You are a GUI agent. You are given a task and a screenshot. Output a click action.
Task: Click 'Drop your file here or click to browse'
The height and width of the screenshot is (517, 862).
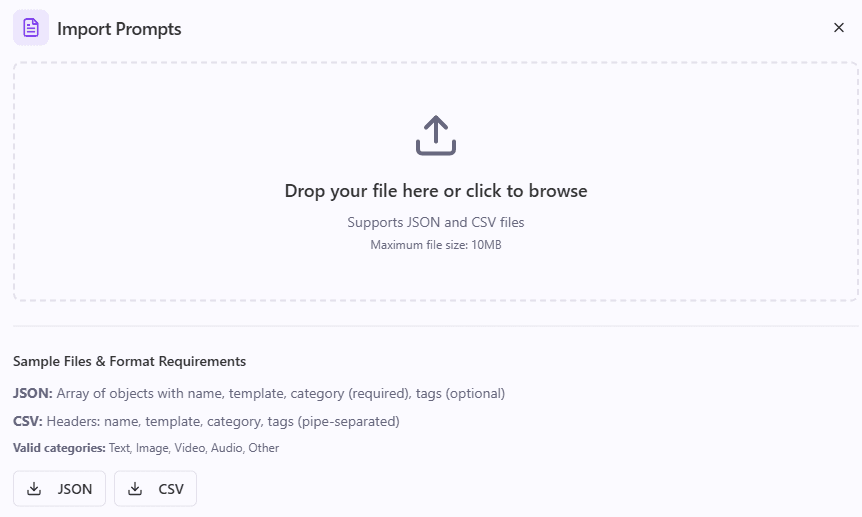435,191
